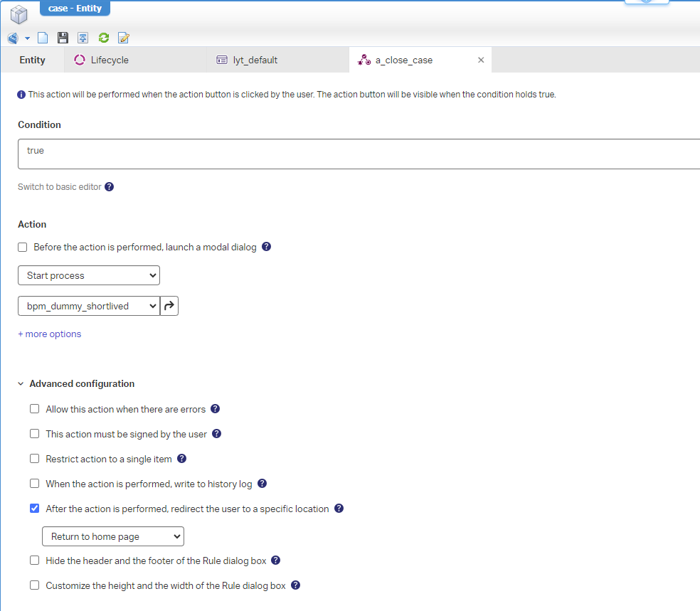Screen dimensions: 700x611
Task: Click inside the Condition text field
Action: (x=356, y=154)
